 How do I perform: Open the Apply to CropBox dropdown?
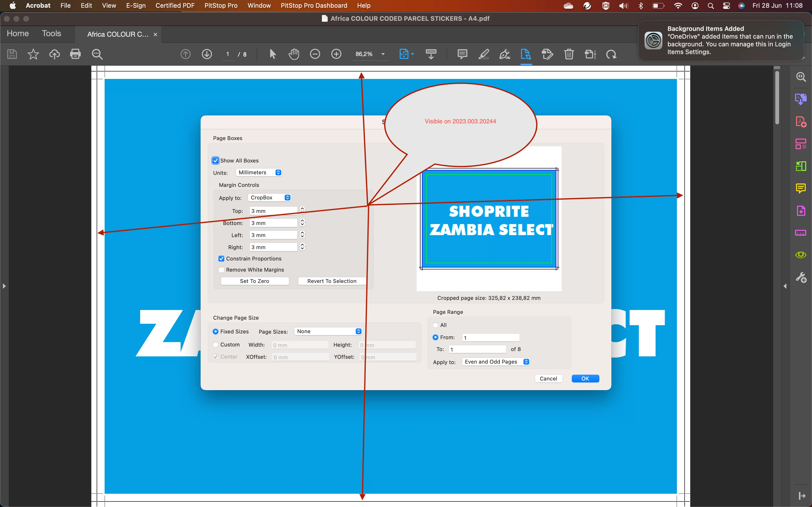269,197
